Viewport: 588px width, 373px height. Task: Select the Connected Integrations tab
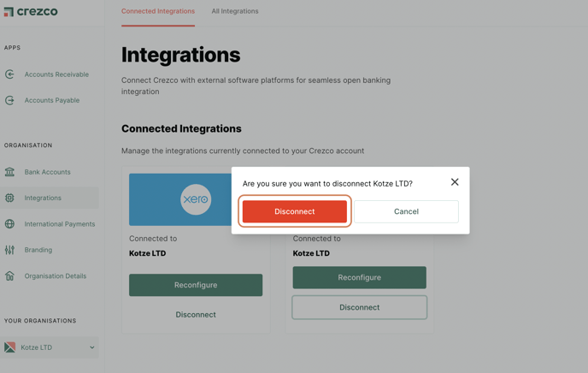[158, 11]
